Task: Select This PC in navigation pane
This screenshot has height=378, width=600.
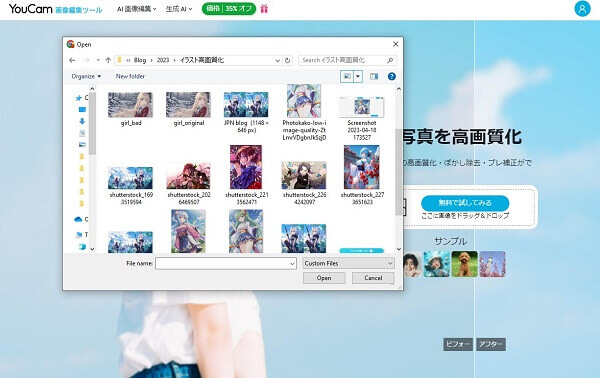Action: coord(79,235)
